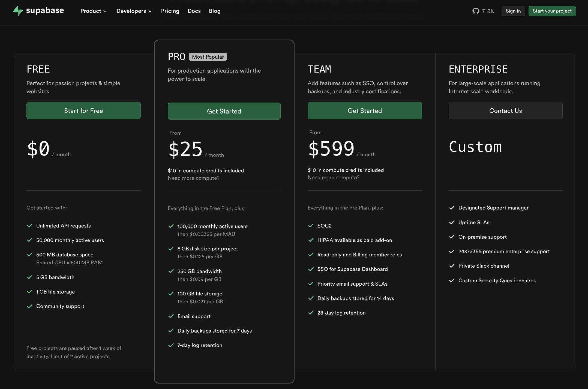The width and height of the screenshot is (588, 389).
Task: Click the Most Popular badge
Action: tap(208, 57)
